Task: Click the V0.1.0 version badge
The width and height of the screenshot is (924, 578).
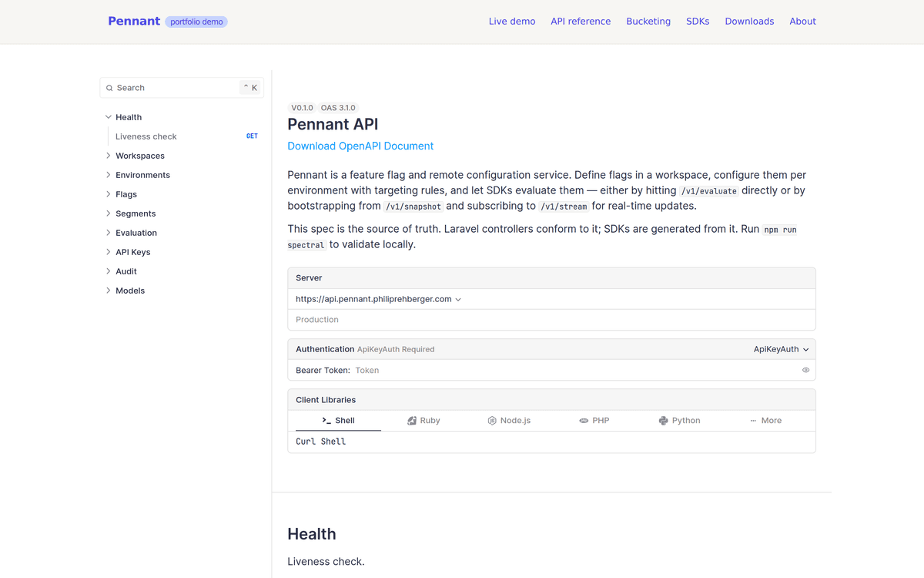Action: [302, 108]
